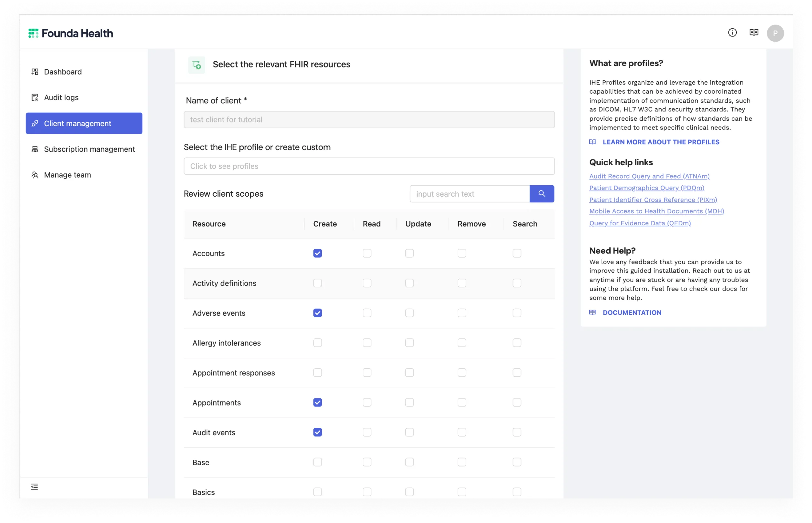The image size is (812, 523).
Task: Click the book icon beside Learn More
Action: (592, 142)
